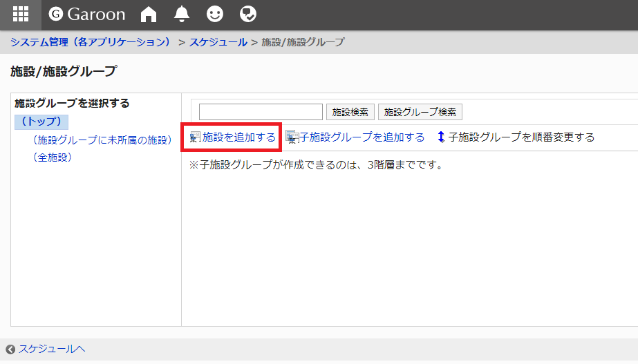This screenshot has width=638, height=364.
Task: Focus the facility search text field
Action: click(261, 112)
